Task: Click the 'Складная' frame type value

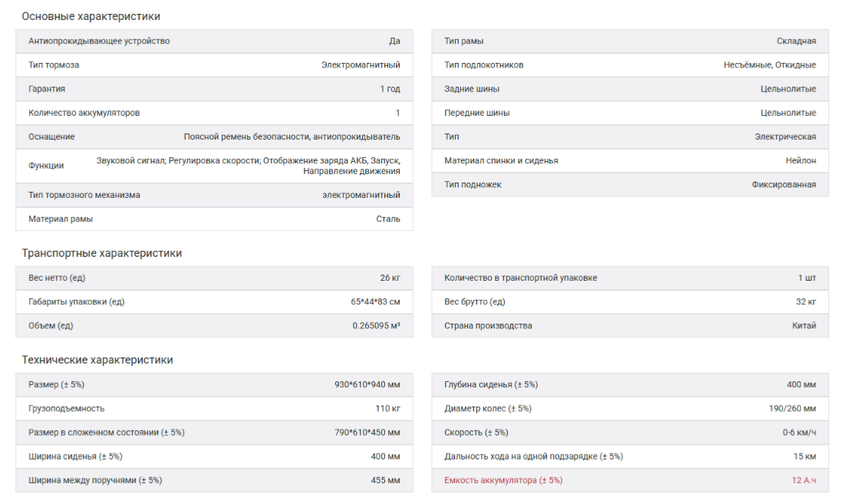Action: (x=796, y=41)
